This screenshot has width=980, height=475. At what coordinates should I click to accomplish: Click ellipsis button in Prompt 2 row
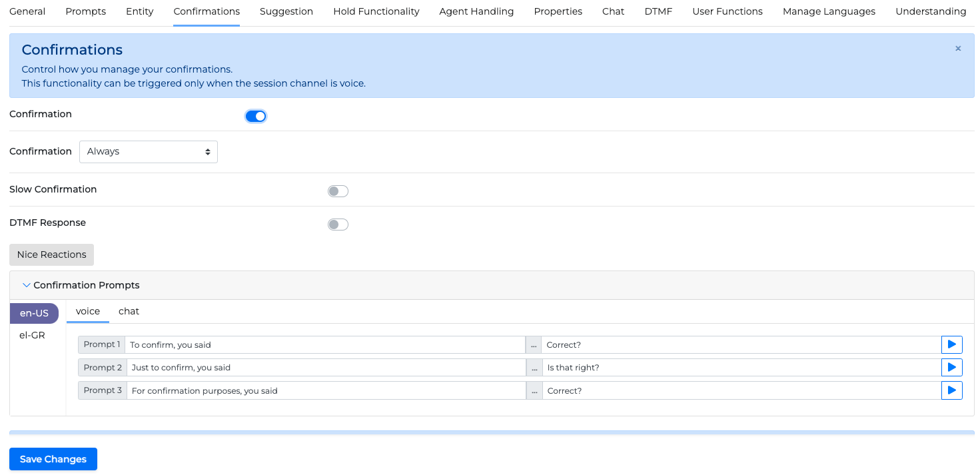[534, 368]
